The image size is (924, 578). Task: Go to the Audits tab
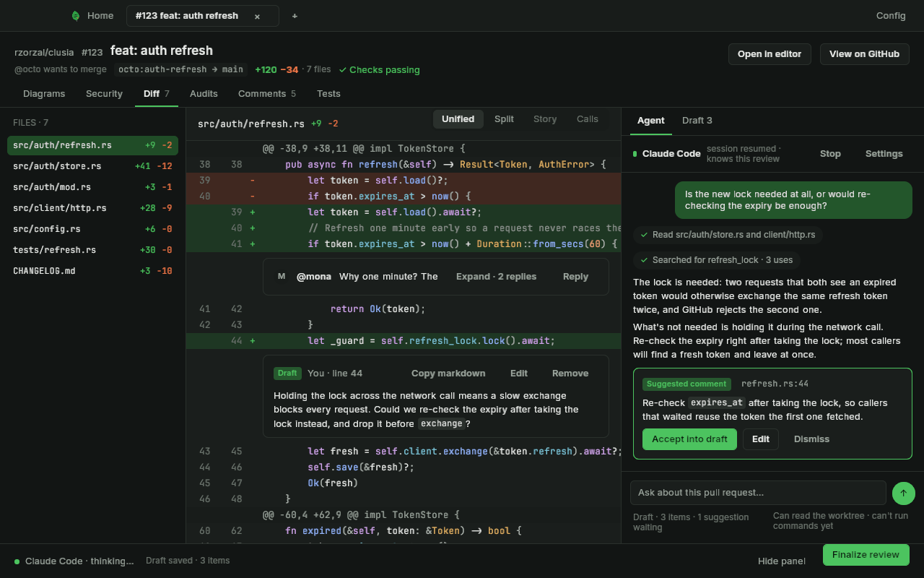click(204, 94)
